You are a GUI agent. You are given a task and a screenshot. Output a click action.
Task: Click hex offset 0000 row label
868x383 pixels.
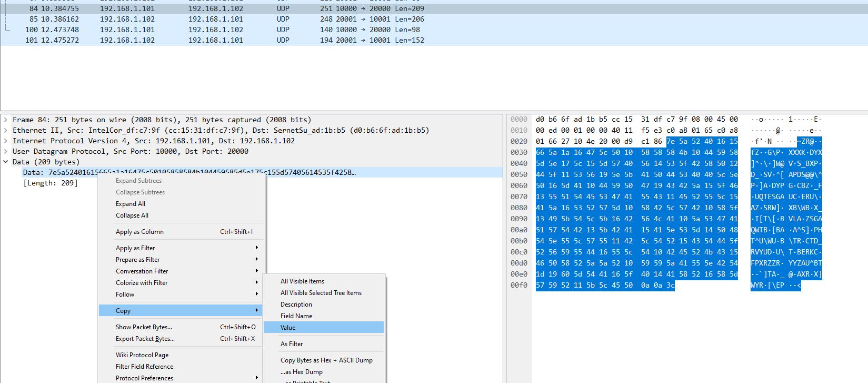(x=518, y=119)
